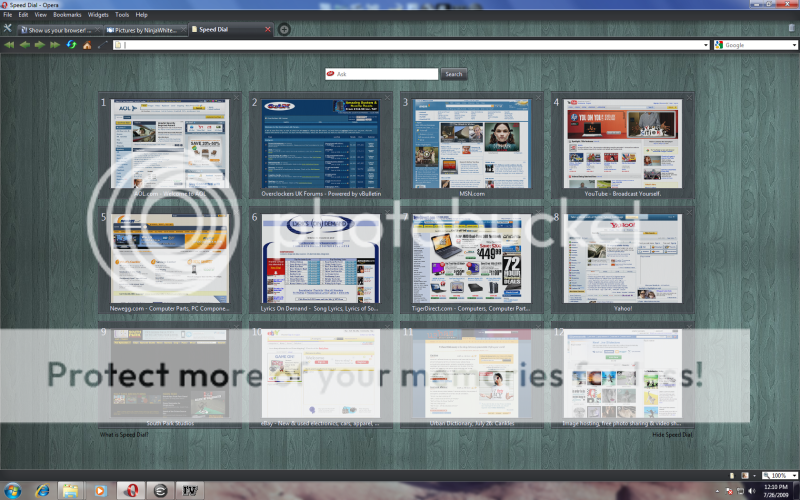Click the Forward arrow in toolbar
The image size is (800, 500).
pyautogui.click(x=40, y=45)
